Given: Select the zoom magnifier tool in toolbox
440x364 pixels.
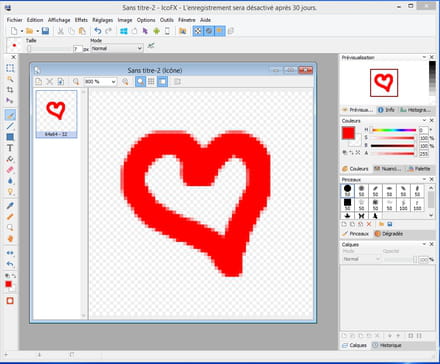Looking at the screenshot, I should tap(10, 228).
